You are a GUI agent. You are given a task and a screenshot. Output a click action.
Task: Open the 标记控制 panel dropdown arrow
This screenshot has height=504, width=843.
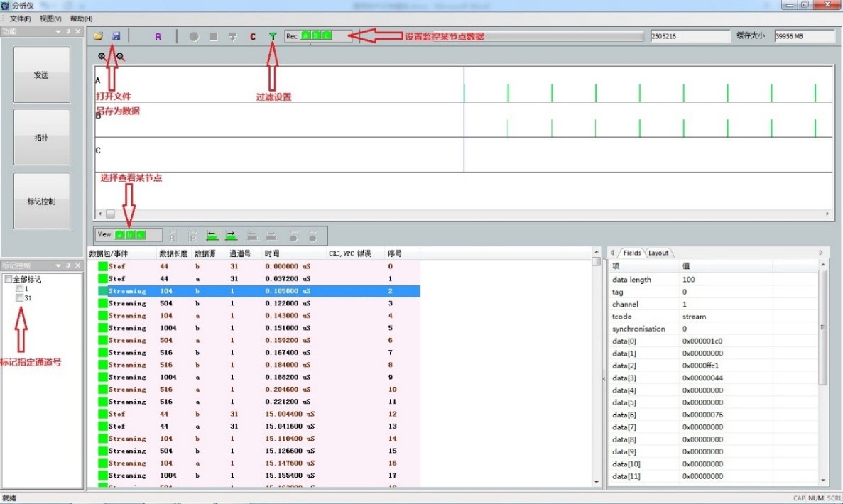click(58, 265)
